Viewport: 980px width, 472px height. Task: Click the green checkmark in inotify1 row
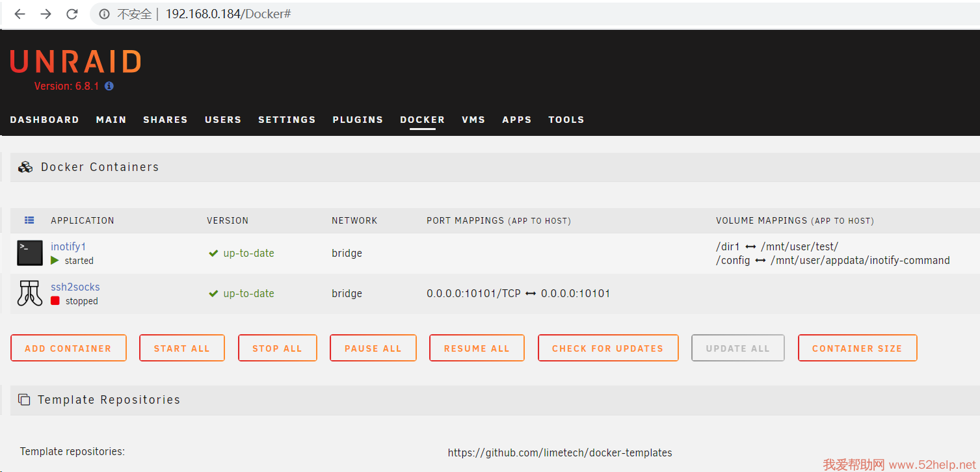click(213, 253)
